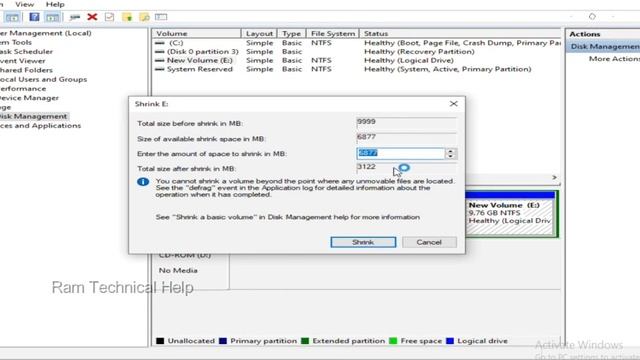Click the blue Logical drive legend swatch
This screenshot has width=640, height=360.
click(x=450, y=341)
